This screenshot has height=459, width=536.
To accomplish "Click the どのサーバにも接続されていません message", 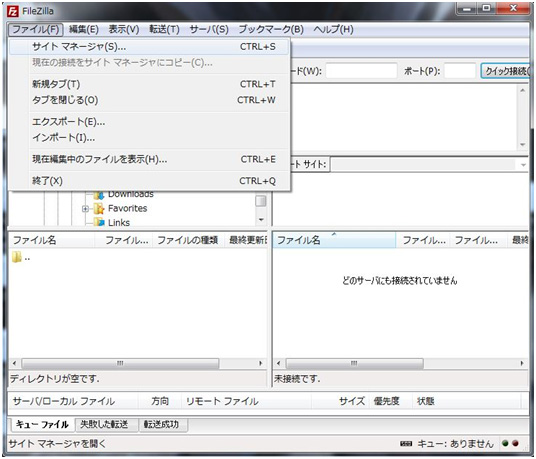I will [399, 281].
